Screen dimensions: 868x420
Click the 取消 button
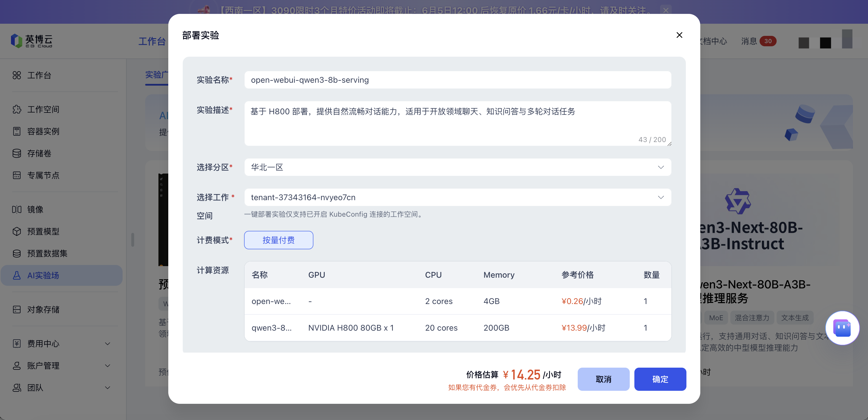[x=603, y=379]
